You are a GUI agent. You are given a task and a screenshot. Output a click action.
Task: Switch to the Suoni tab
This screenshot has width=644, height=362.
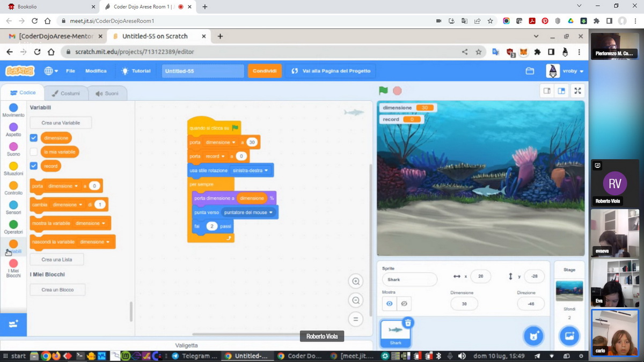coord(107,93)
